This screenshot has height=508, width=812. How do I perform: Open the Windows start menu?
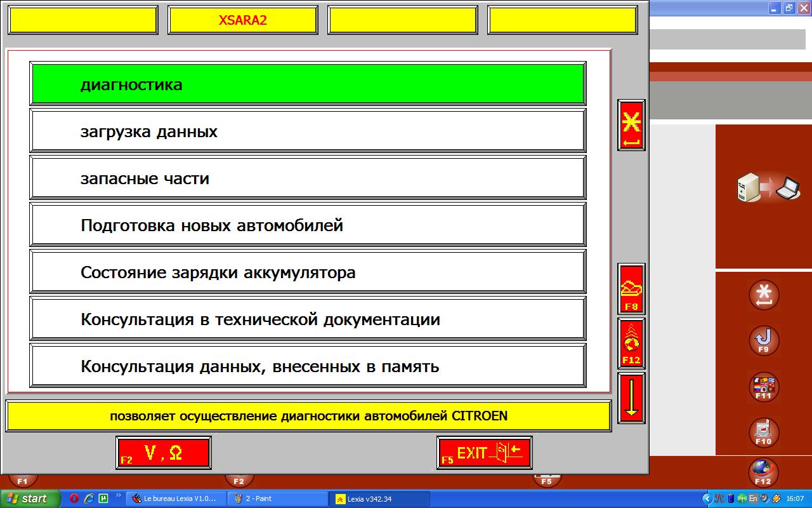[x=30, y=498]
